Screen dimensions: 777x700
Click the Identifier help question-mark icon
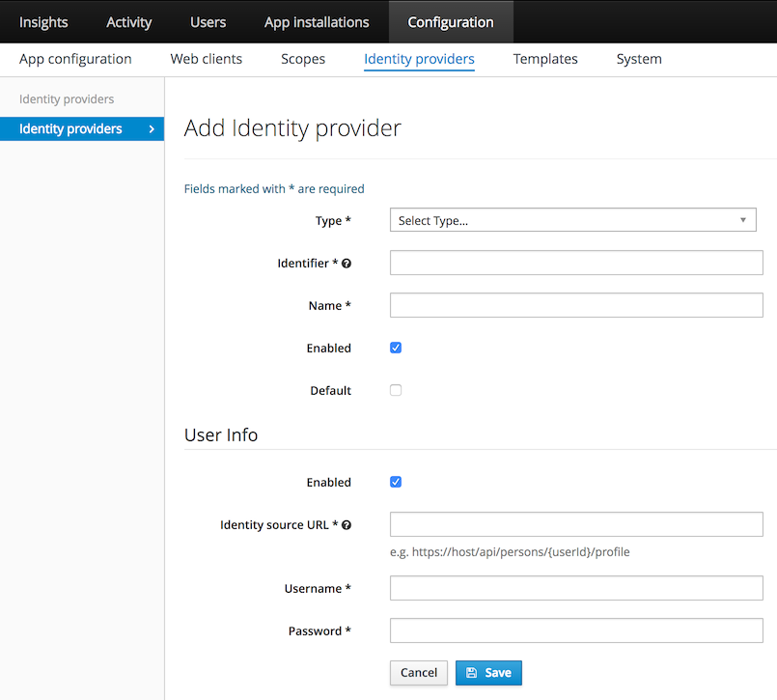[347, 264]
